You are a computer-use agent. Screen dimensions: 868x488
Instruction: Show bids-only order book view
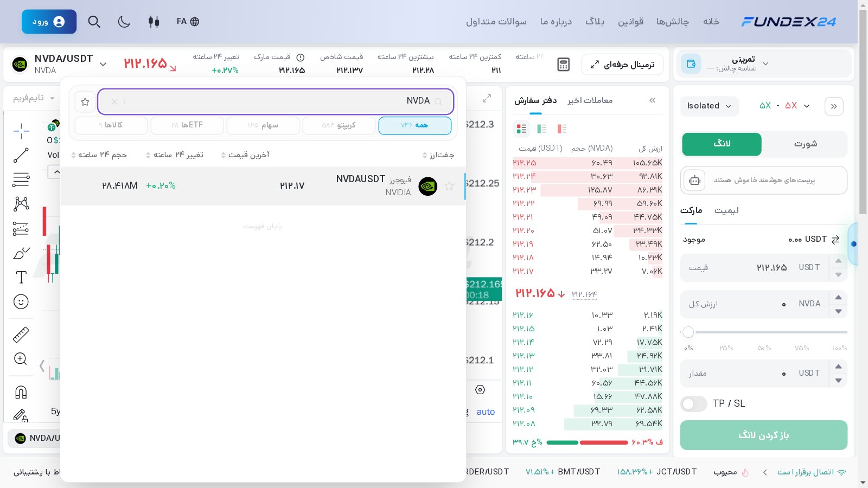click(541, 129)
